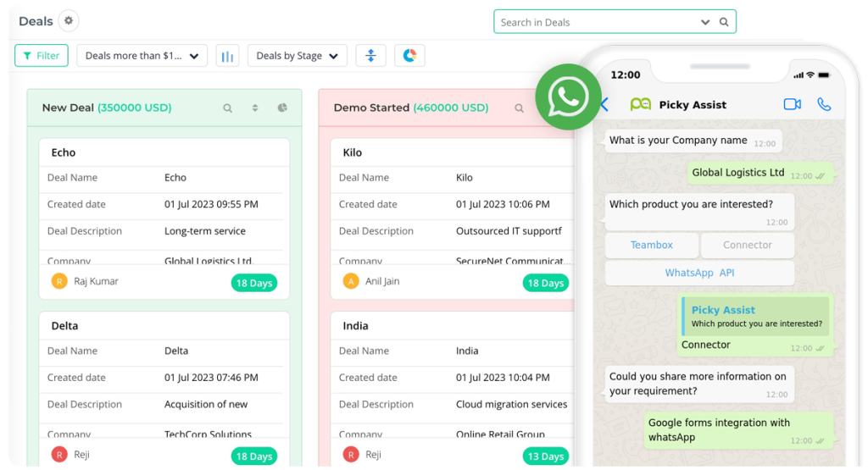Click the phone Wi-Fi status icon
The width and height of the screenshot is (868, 470).
pos(810,75)
